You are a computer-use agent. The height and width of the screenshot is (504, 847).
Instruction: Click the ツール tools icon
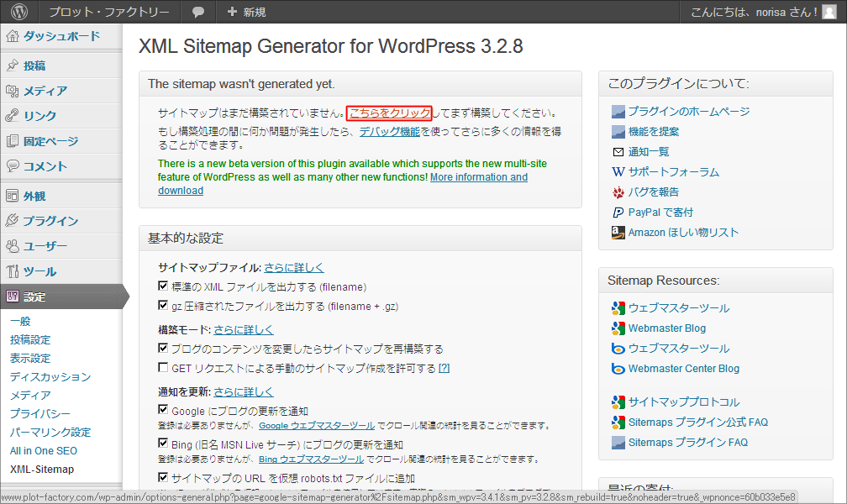(12, 271)
